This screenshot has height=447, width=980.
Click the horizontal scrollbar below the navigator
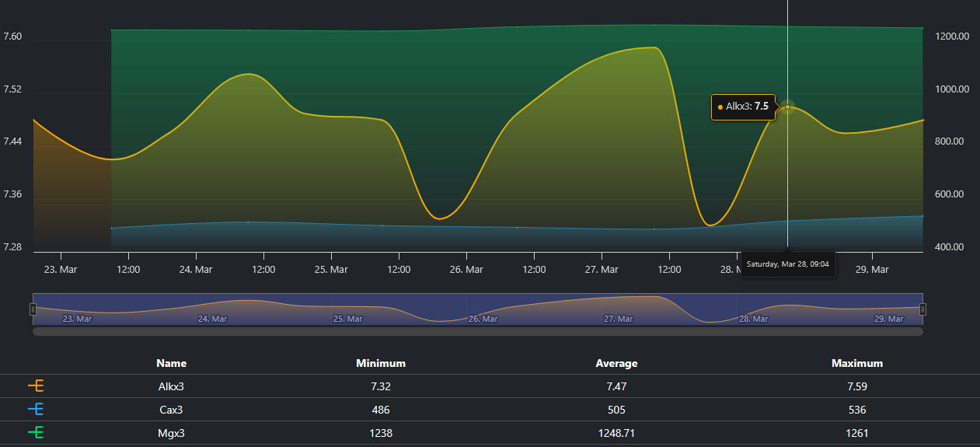[478, 331]
